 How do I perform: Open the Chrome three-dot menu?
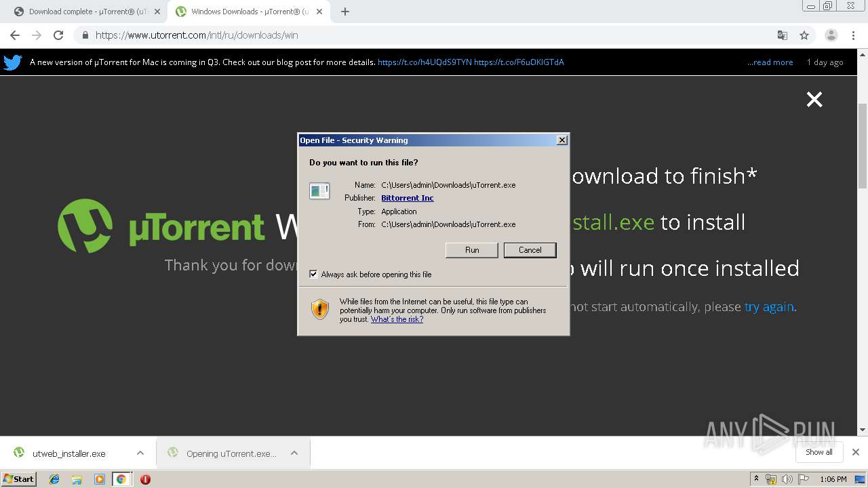(852, 35)
